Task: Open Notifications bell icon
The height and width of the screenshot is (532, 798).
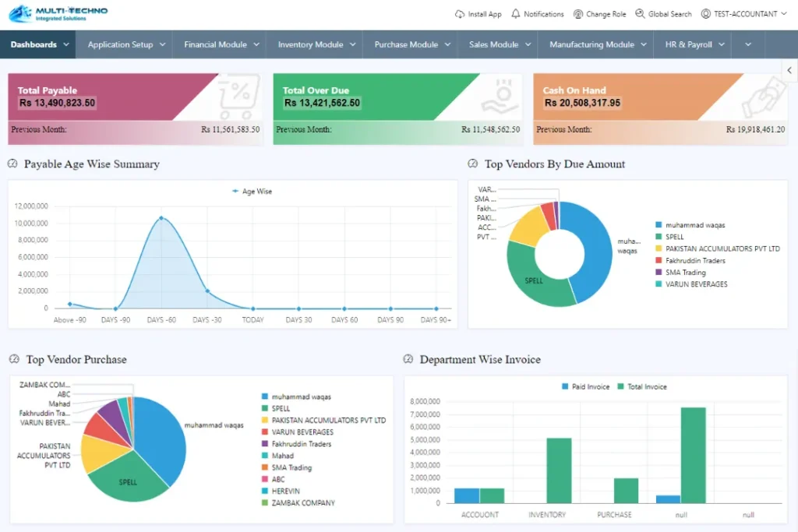Action: pyautogui.click(x=516, y=14)
